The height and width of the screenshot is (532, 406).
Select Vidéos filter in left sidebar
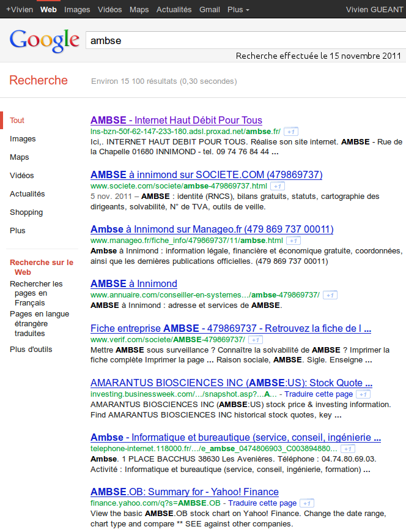tap(21, 176)
